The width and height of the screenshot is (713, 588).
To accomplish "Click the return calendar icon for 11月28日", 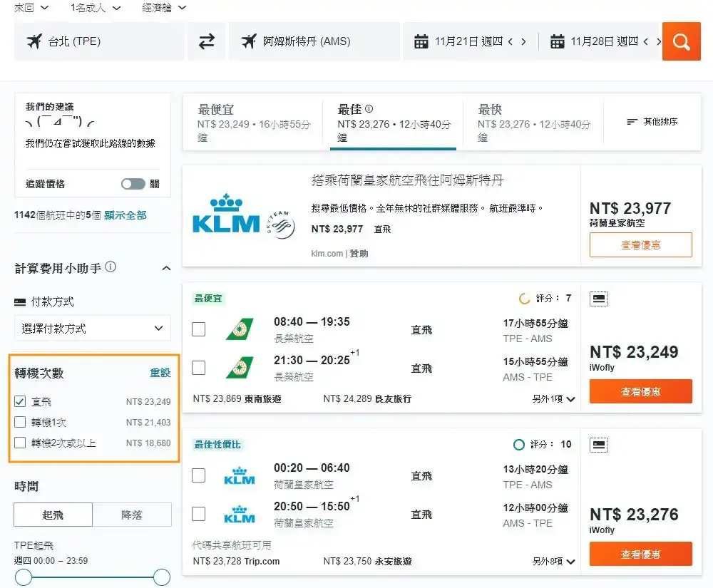I will [x=557, y=41].
